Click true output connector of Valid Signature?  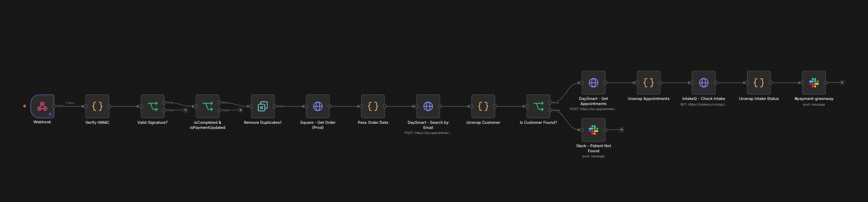point(164,103)
